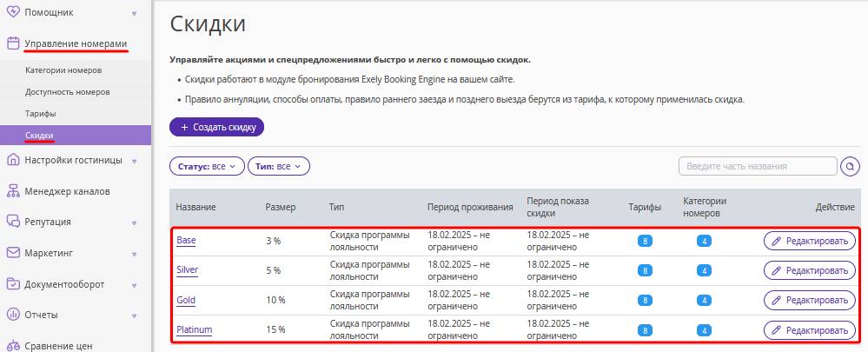This screenshot has height=352, width=868.
Task: Click the tariffs badge 8 in Silver row
Action: point(645,270)
